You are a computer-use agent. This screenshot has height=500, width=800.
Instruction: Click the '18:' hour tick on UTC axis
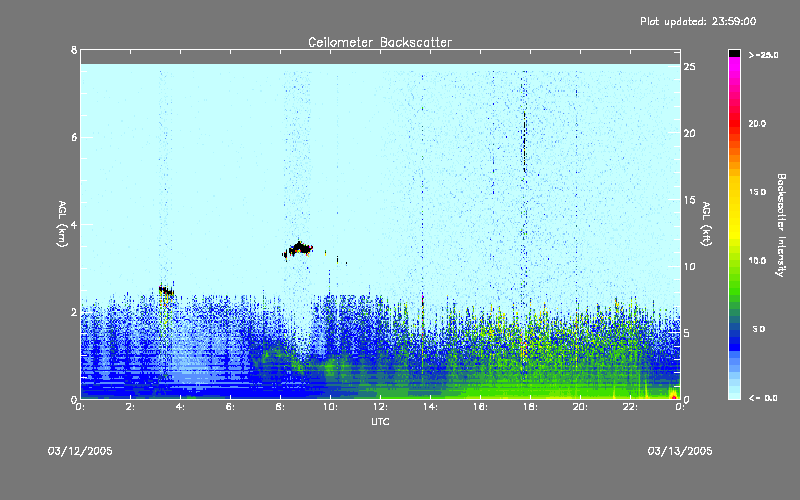click(x=530, y=407)
